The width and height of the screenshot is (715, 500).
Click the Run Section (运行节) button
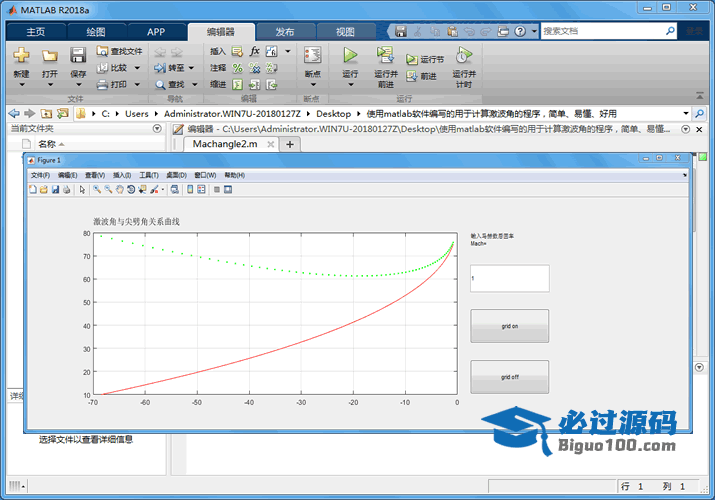point(425,59)
